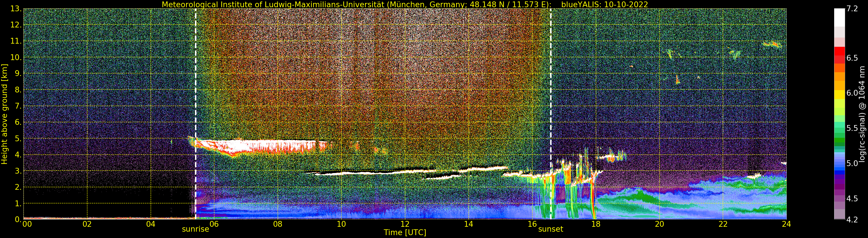This screenshot has height=238, width=868.
Task: Click the height axis tick label 4.
Action: tap(18, 155)
